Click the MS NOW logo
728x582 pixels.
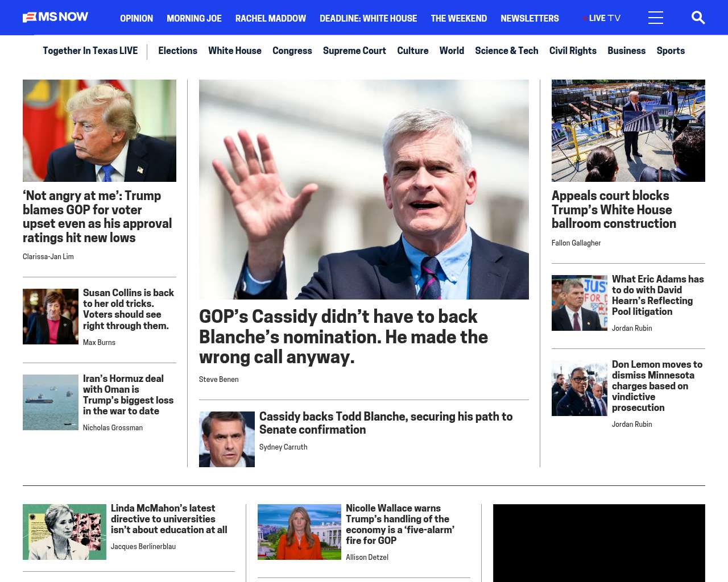pos(55,18)
